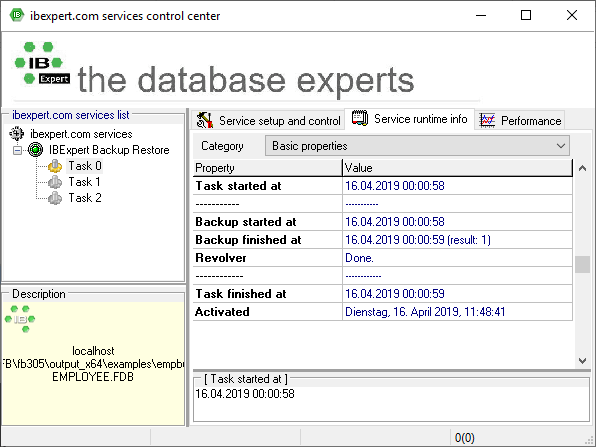Open the Service runtime info tab
The height and width of the screenshot is (447, 596).
(409, 119)
